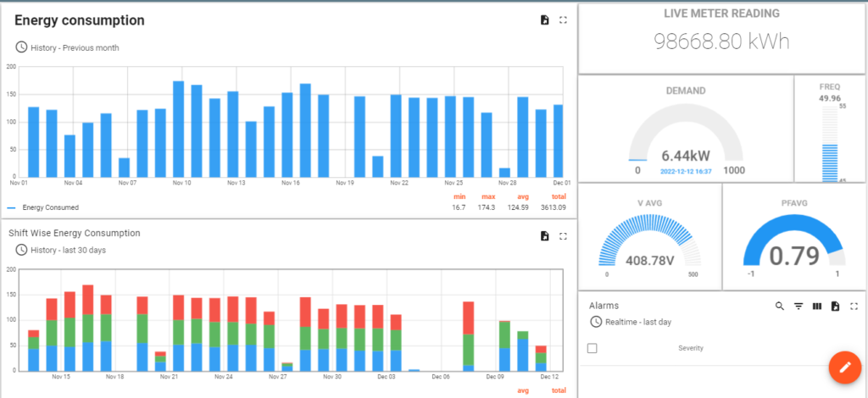The image size is (868, 398).
Task: Open fullscreen for Shift Wise Energy Consumption
Action: (x=563, y=236)
